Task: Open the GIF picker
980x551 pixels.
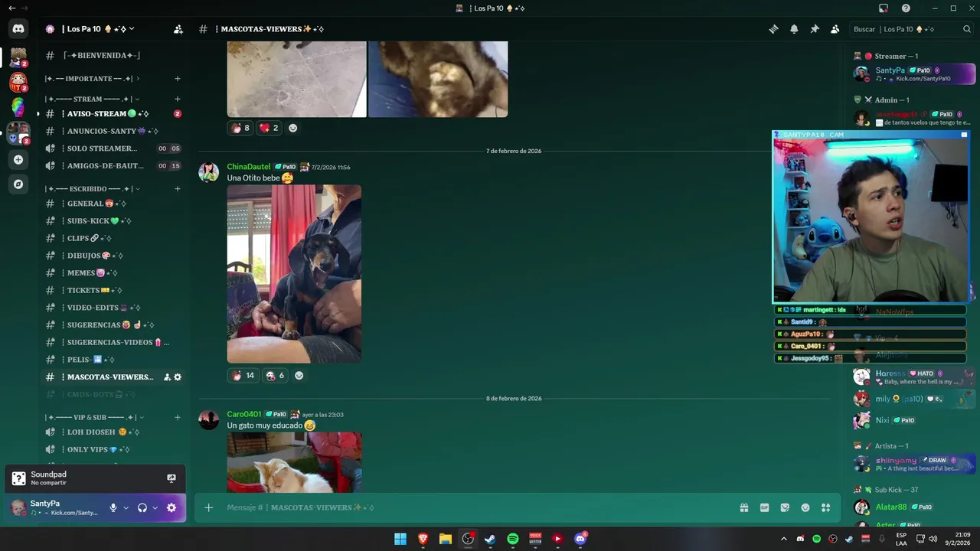Action: (764, 507)
